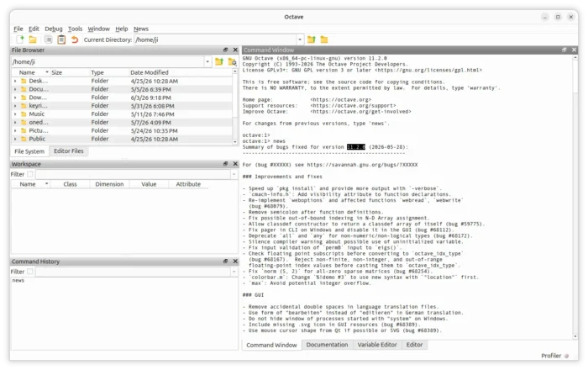Open the Command History filter dropdown arrow
This screenshot has width=588, height=370.
pyautogui.click(x=234, y=272)
